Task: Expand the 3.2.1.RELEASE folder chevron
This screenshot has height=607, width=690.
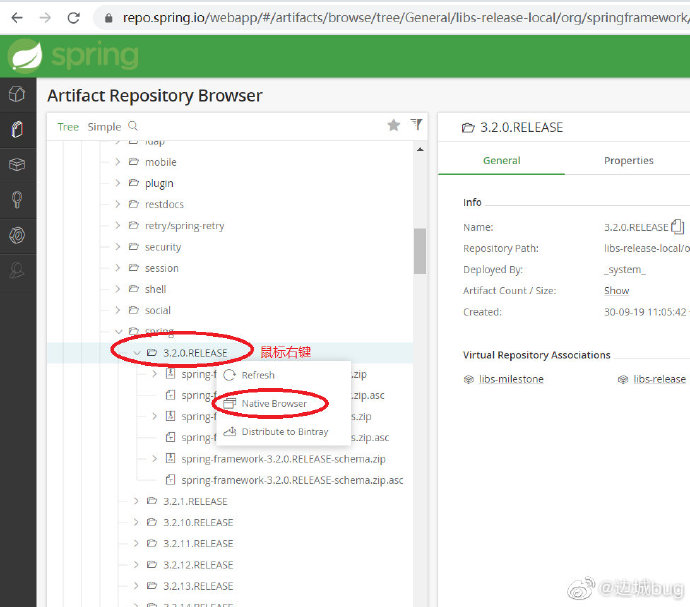Action: pyautogui.click(x=136, y=501)
